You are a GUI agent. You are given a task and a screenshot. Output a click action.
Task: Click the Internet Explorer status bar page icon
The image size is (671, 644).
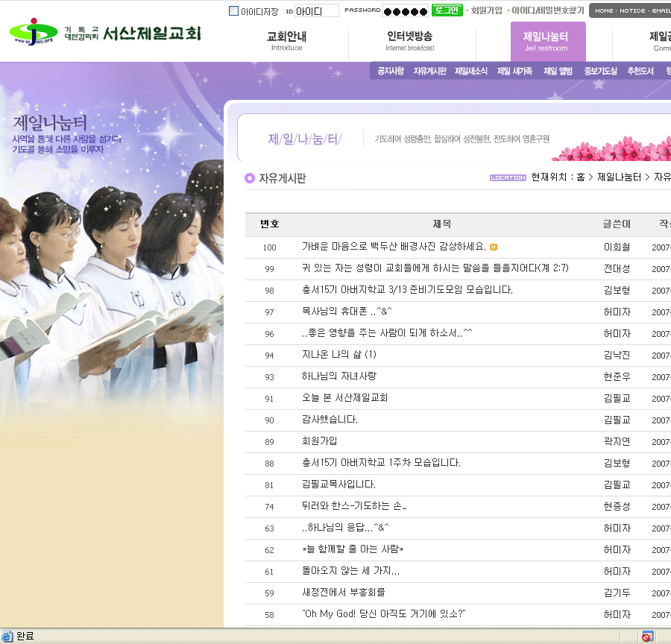click(7, 637)
